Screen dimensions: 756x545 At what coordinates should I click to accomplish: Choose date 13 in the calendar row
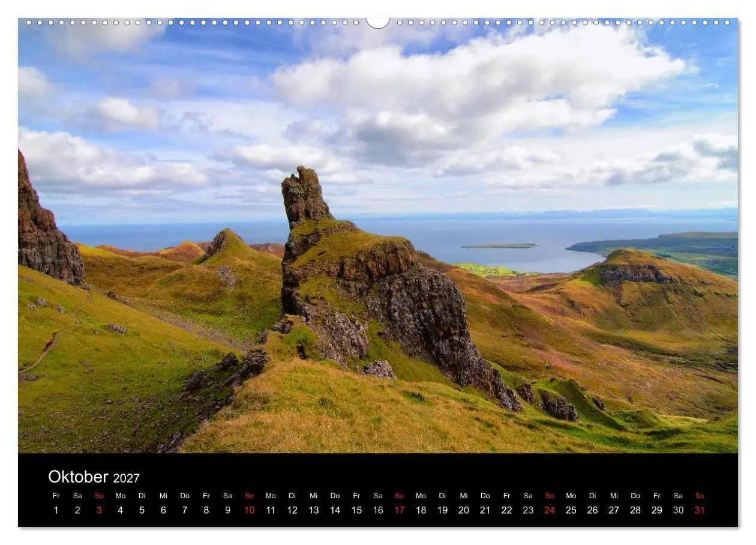pyautogui.click(x=313, y=510)
